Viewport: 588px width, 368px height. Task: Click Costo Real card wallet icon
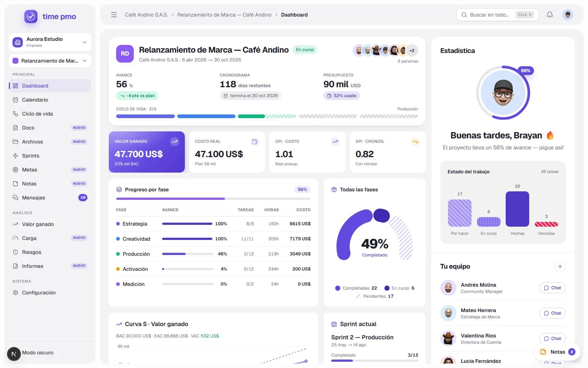[255, 142]
